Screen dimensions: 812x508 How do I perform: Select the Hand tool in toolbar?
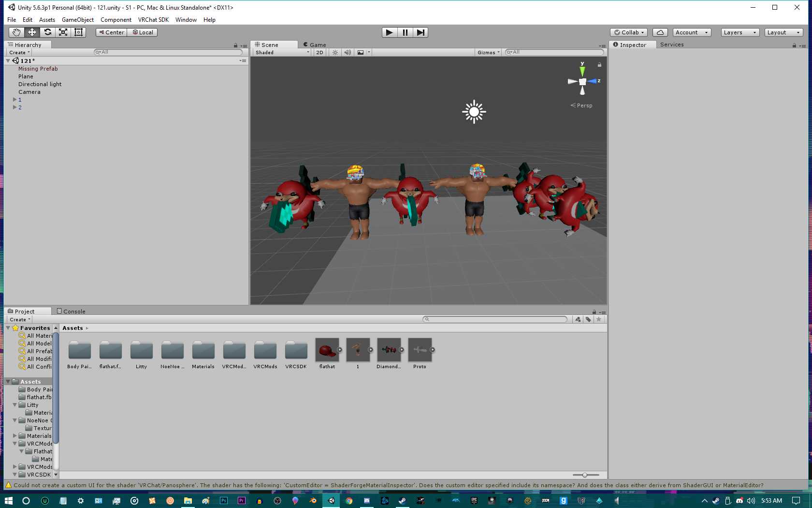(x=16, y=32)
